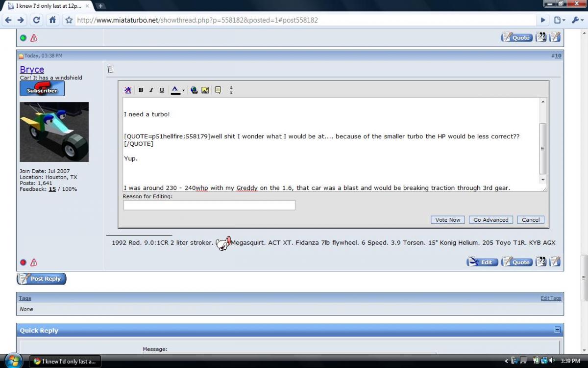The width and height of the screenshot is (588, 368).
Task: Open the Edit Tags link
Action: [x=551, y=298]
